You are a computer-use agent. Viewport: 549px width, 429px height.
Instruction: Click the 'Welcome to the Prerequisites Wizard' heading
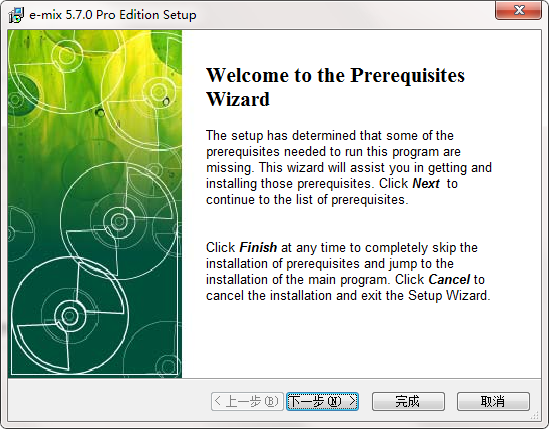pyautogui.click(x=335, y=87)
